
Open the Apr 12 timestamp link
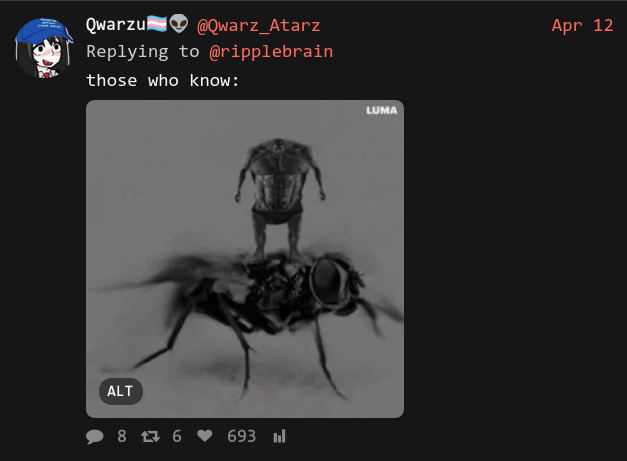click(582, 26)
